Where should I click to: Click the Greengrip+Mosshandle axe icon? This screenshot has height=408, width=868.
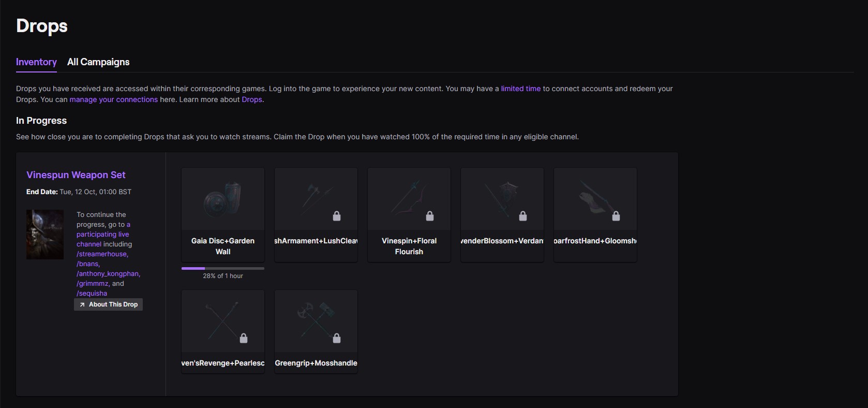coord(316,321)
